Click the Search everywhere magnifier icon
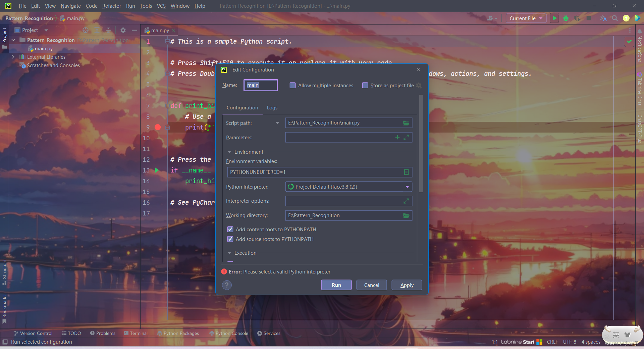 click(615, 18)
